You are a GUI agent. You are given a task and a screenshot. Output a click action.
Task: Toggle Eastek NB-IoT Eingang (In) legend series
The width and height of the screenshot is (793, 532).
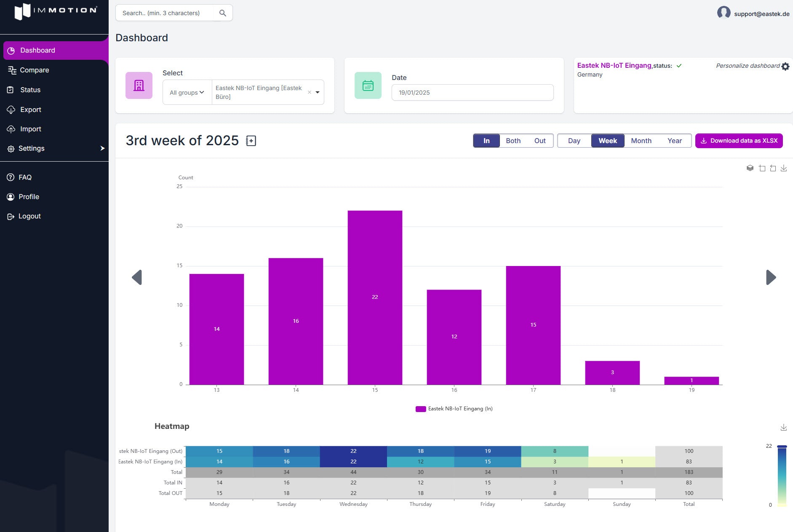[454, 409]
